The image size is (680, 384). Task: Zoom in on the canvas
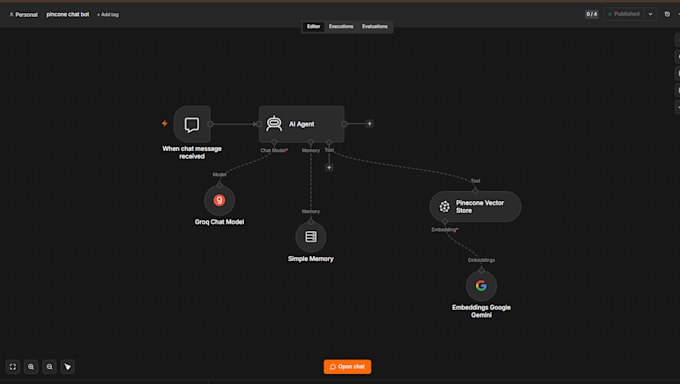(x=31, y=367)
